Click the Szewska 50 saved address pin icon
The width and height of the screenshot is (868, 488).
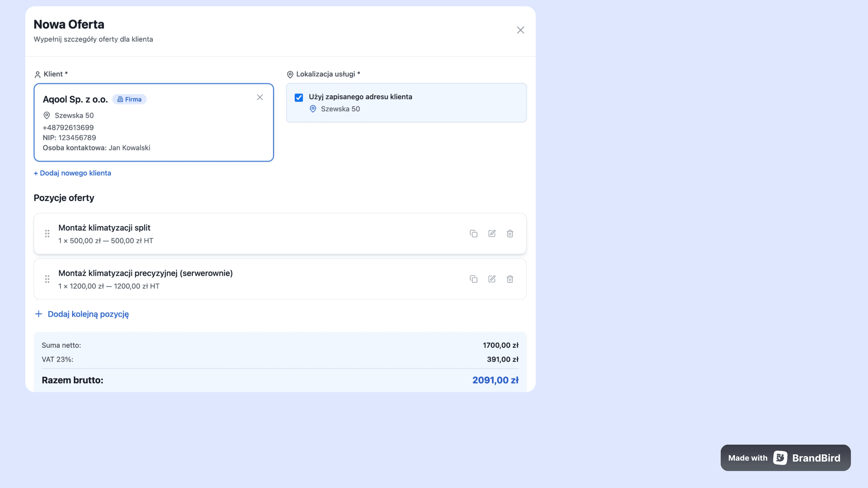(x=313, y=109)
